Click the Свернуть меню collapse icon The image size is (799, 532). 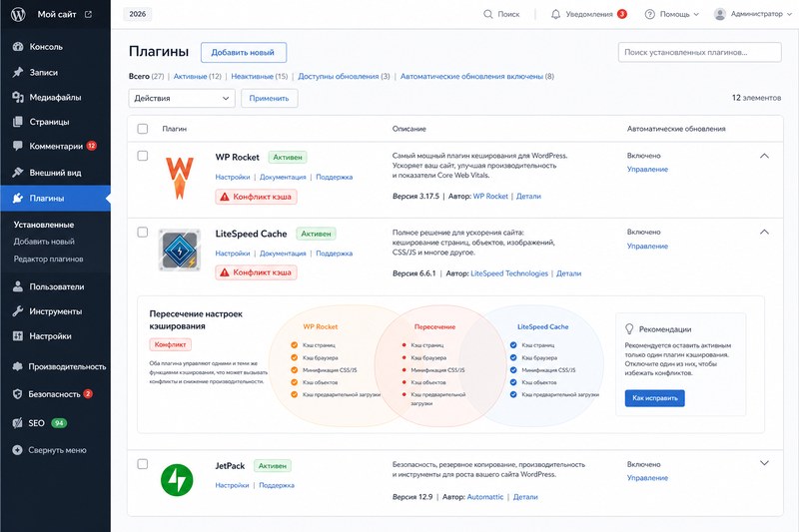[18, 449]
